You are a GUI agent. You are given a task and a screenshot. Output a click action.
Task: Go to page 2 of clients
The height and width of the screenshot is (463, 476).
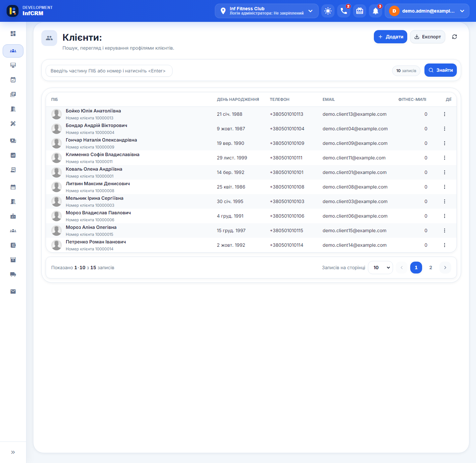(x=431, y=268)
